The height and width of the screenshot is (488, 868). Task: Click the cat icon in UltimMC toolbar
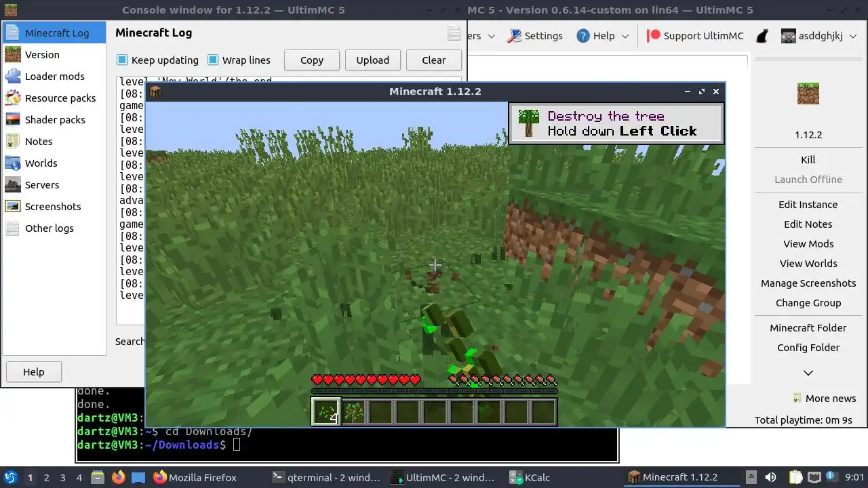click(x=762, y=36)
